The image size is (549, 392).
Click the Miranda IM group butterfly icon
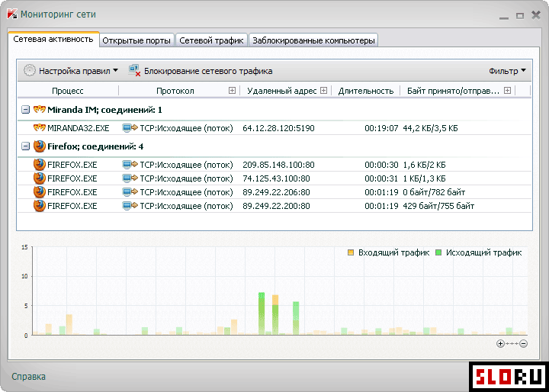(x=39, y=110)
